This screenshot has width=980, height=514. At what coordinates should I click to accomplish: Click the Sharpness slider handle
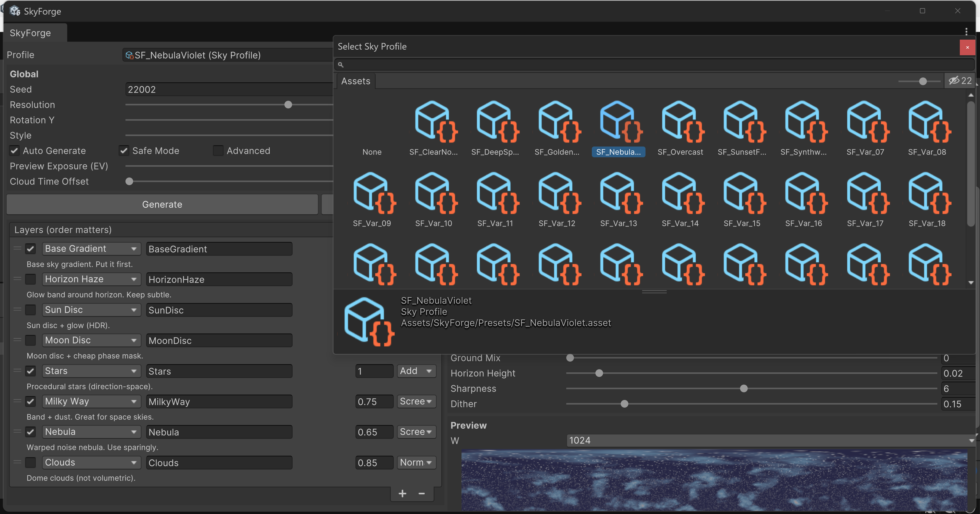tap(744, 388)
